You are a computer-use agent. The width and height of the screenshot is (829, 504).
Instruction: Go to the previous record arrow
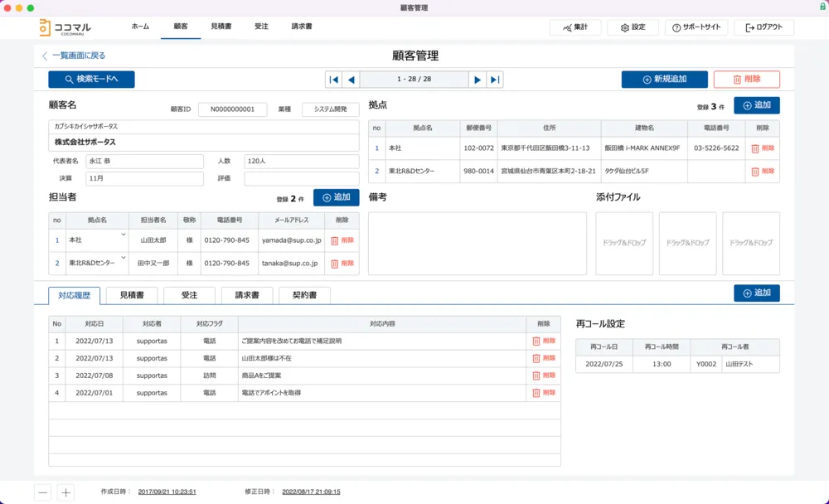(x=351, y=80)
